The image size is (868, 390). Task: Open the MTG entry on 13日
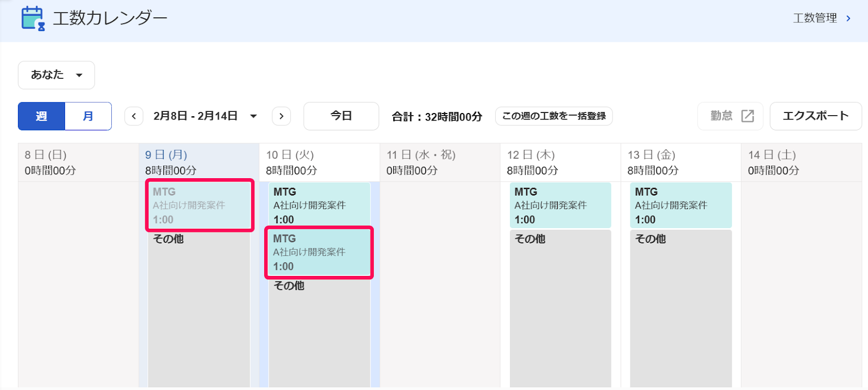point(681,205)
